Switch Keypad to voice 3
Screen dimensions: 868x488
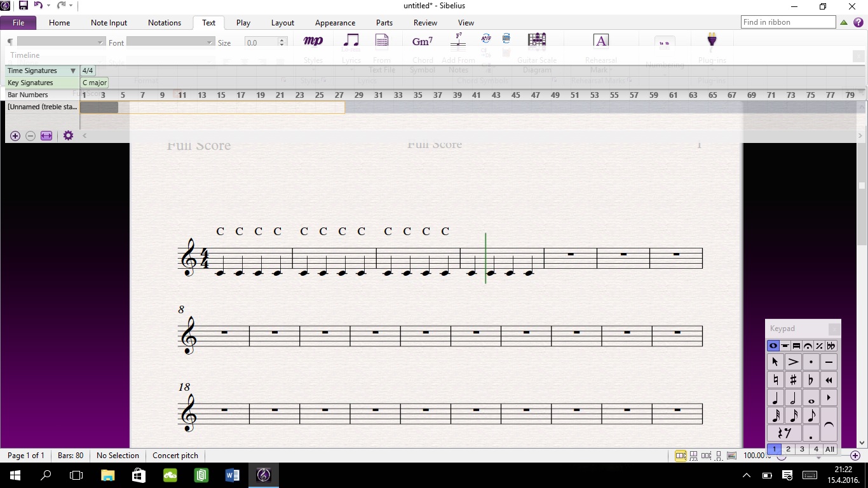coord(802,449)
